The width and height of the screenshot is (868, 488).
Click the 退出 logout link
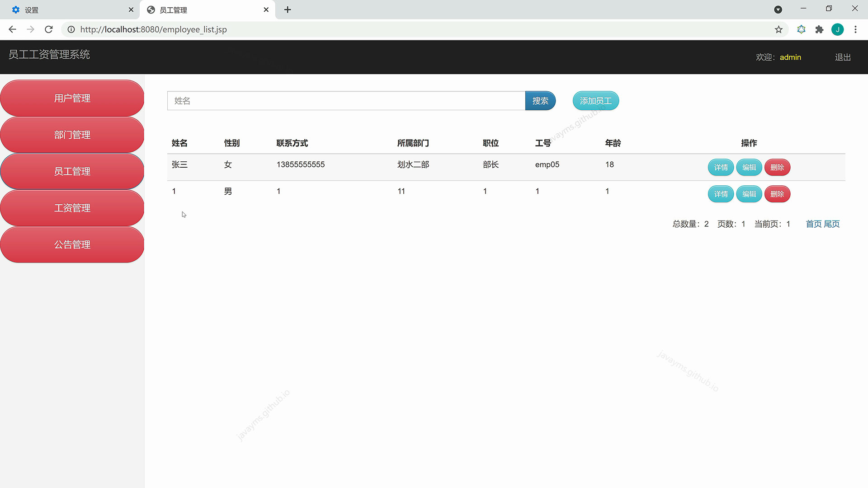click(x=842, y=57)
